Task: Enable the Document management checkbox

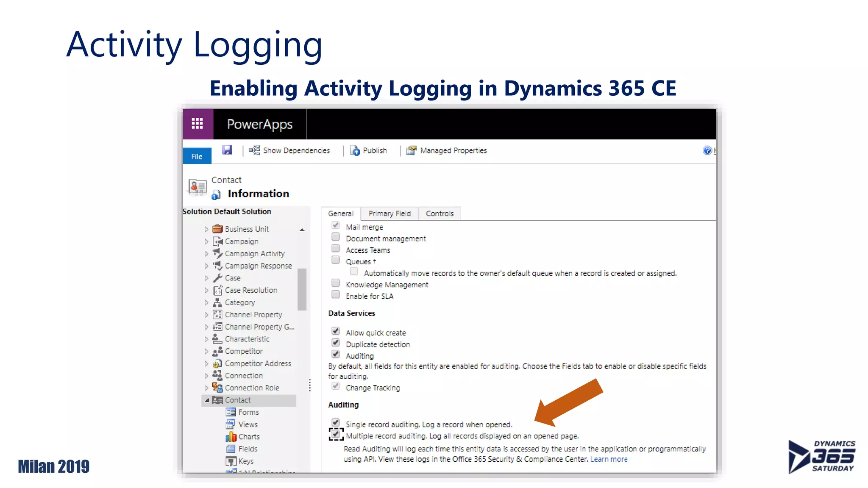Action: pyautogui.click(x=336, y=237)
